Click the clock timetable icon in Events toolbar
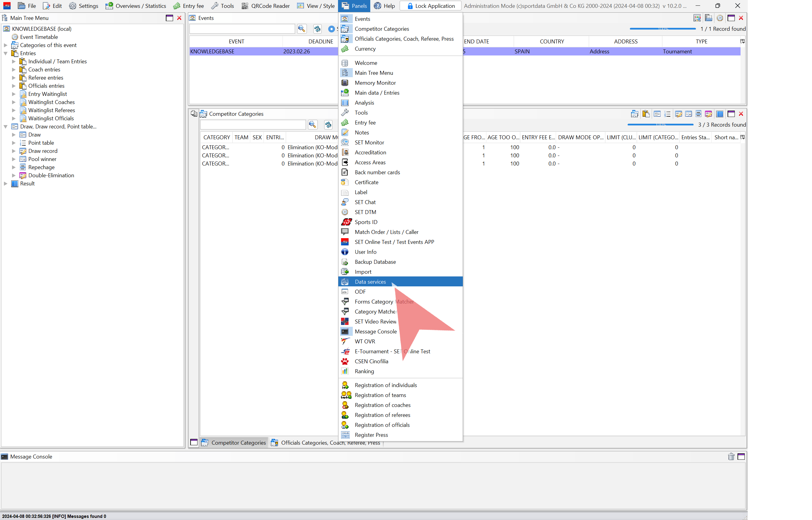The width and height of the screenshot is (812, 520). 720,18
